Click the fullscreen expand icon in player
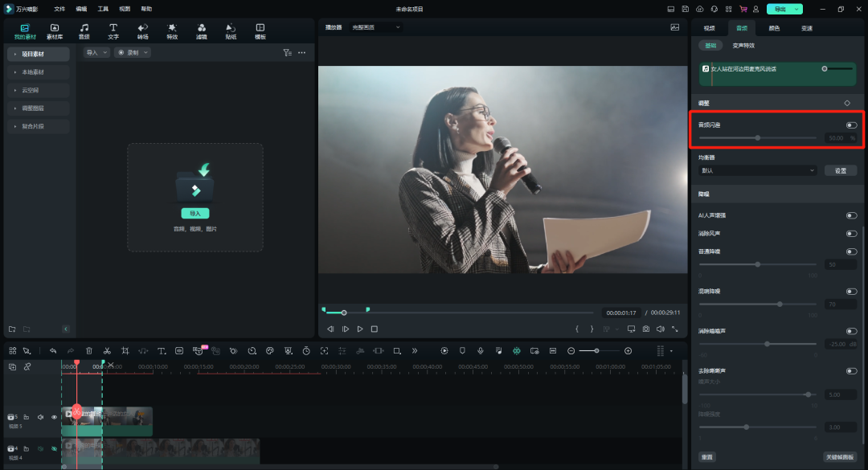This screenshot has width=868, height=470. [675, 329]
